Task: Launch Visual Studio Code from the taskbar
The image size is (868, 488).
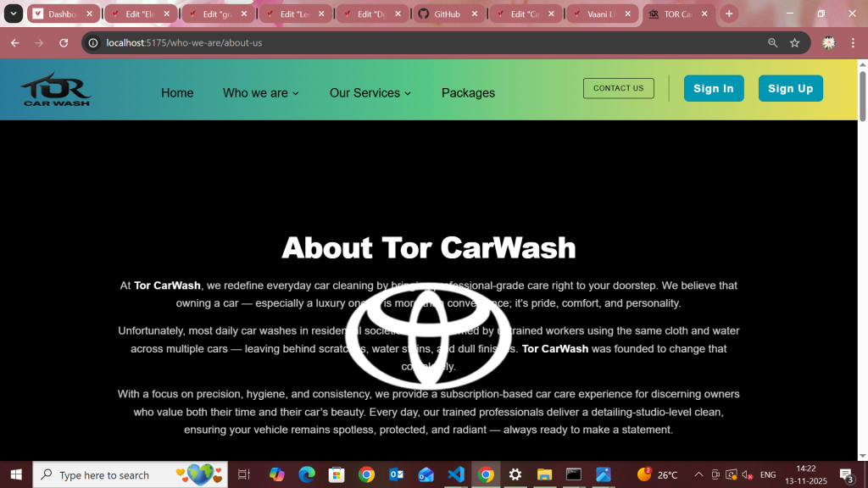Action: tap(456, 474)
